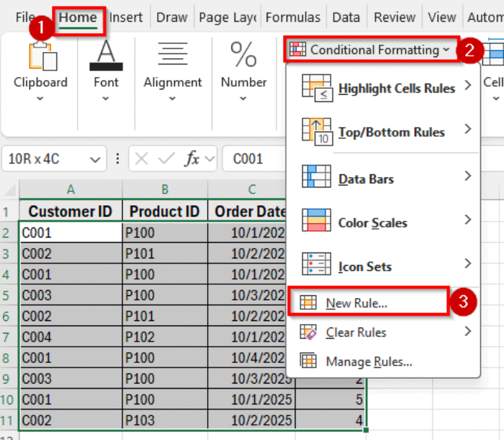Viewport: 504px width, 440px height.
Task: Open the File tab
Action: point(25,17)
